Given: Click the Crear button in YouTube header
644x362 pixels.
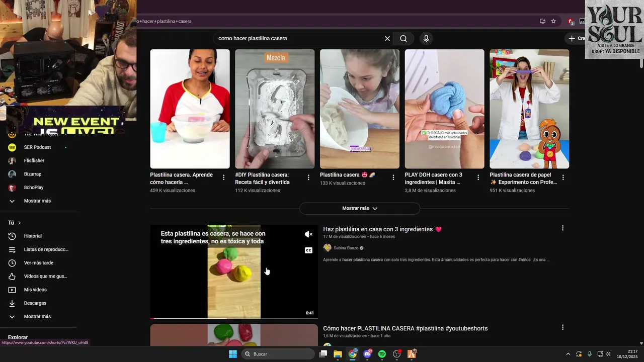Looking at the screenshot, I should (576, 38).
